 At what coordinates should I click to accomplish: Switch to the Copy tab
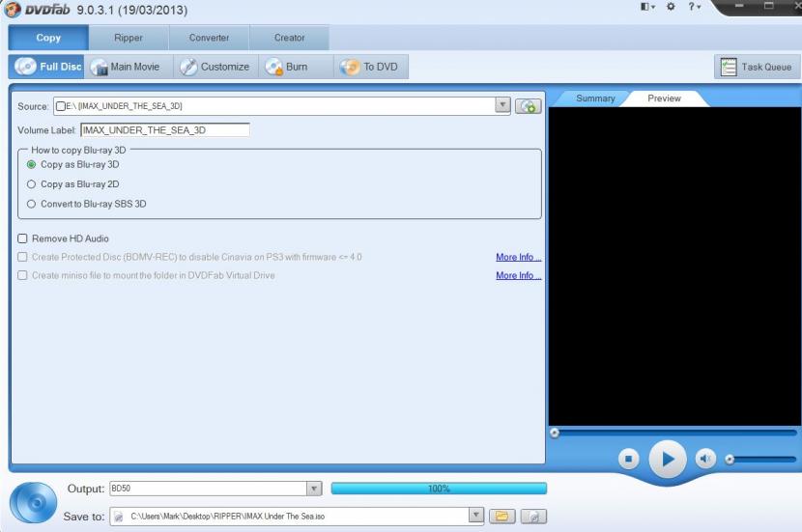click(x=48, y=38)
